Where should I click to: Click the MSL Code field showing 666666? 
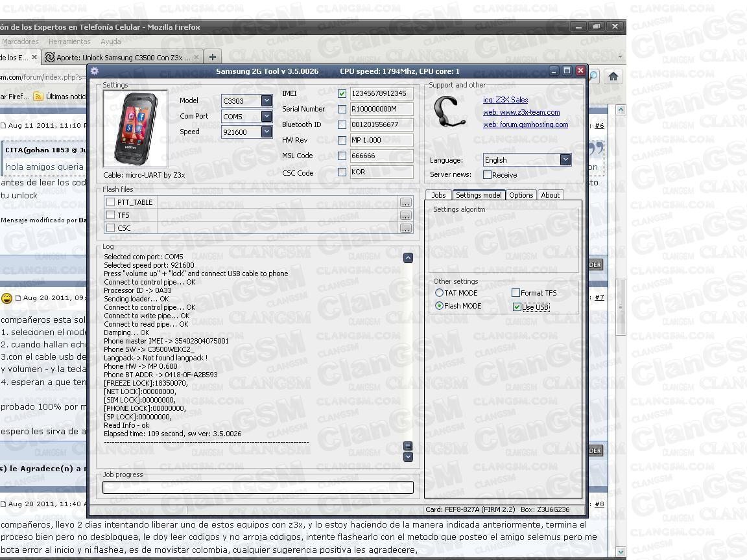pos(381,156)
